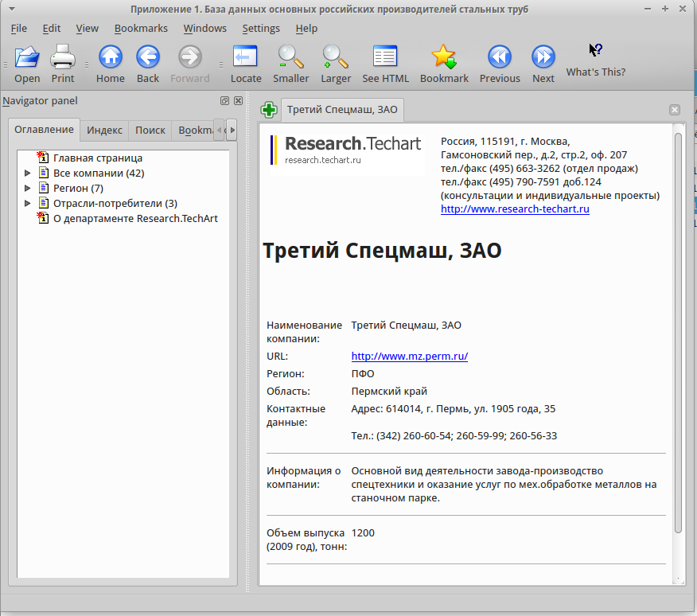Close the Navigator panel
Screen dimensions: 697x616
pos(238,100)
